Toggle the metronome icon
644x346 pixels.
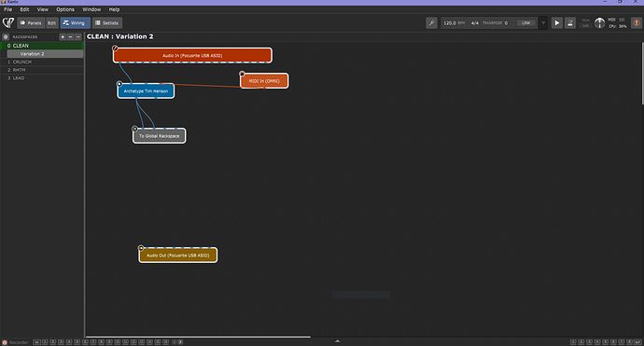569,23
